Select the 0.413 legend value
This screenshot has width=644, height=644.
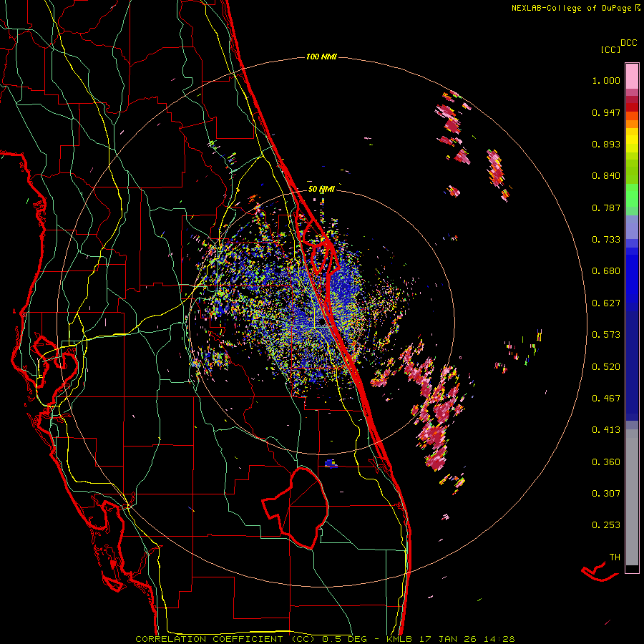pos(606,430)
